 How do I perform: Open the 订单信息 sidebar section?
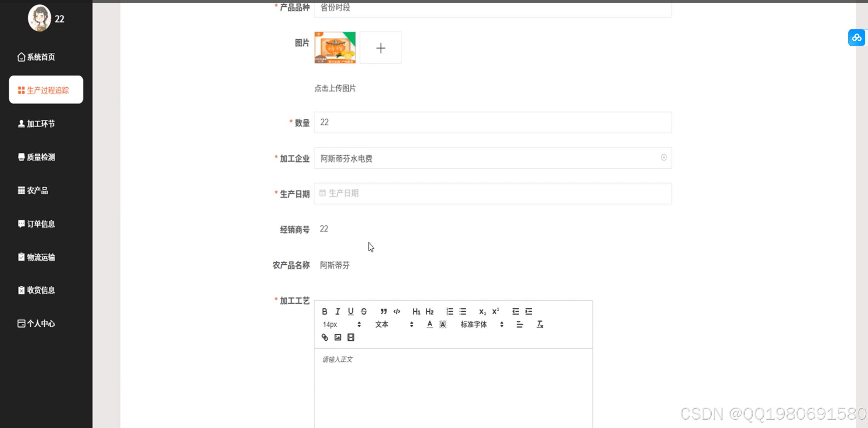pyautogui.click(x=41, y=224)
